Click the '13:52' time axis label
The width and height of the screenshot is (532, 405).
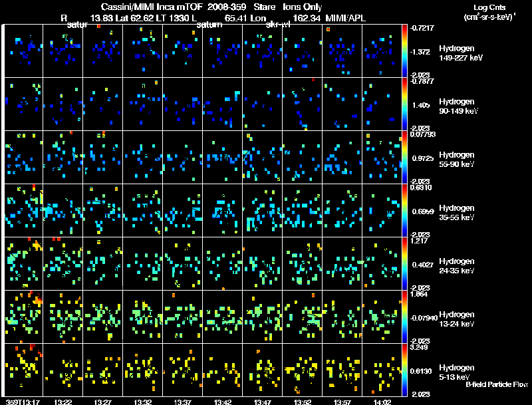click(x=303, y=402)
